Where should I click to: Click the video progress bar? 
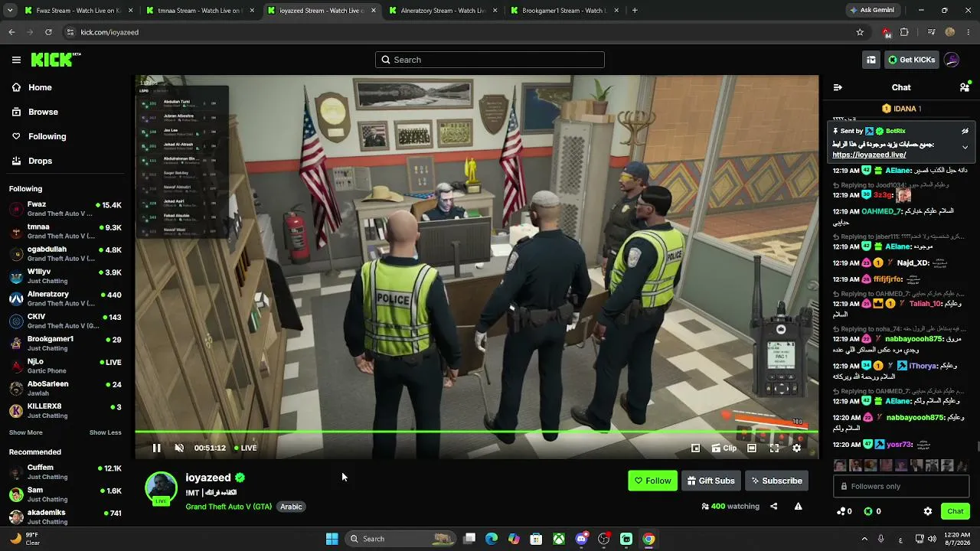(x=476, y=432)
